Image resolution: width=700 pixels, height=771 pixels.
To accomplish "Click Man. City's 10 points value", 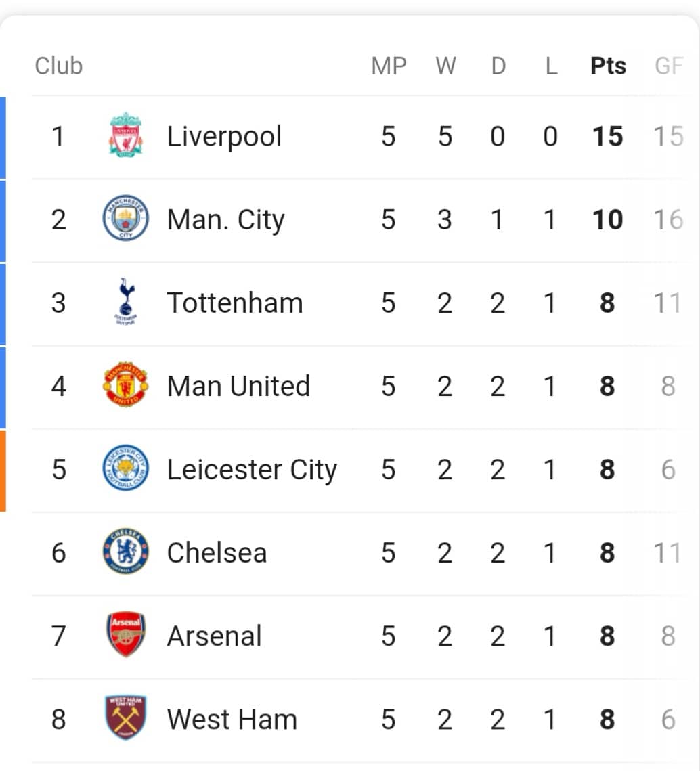I will tap(607, 219).
